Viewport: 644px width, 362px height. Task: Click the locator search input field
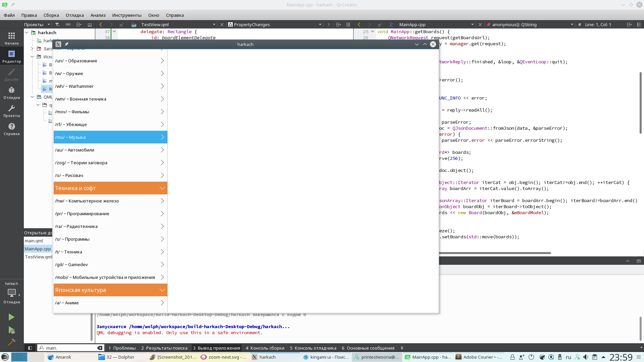point(70,348)
